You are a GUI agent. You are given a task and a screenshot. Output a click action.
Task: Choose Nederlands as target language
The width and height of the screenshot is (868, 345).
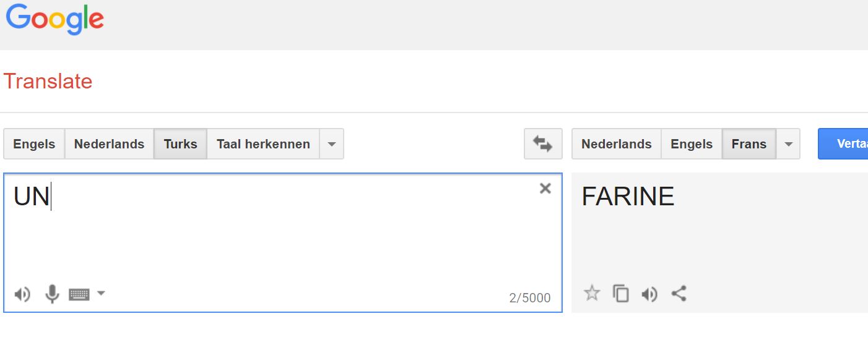[616, 144]
